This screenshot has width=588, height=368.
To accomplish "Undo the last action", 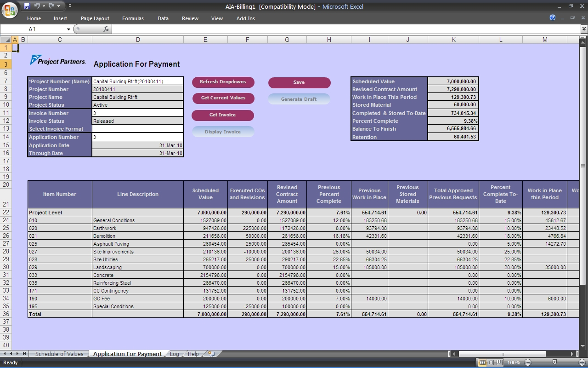I will (37, 5).
